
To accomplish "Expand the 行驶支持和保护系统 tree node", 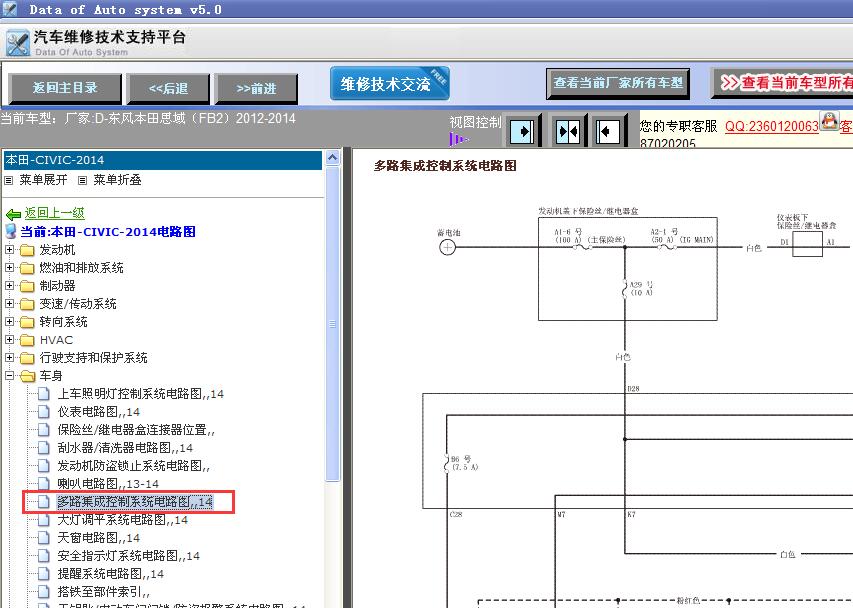I will click(9, 357).
